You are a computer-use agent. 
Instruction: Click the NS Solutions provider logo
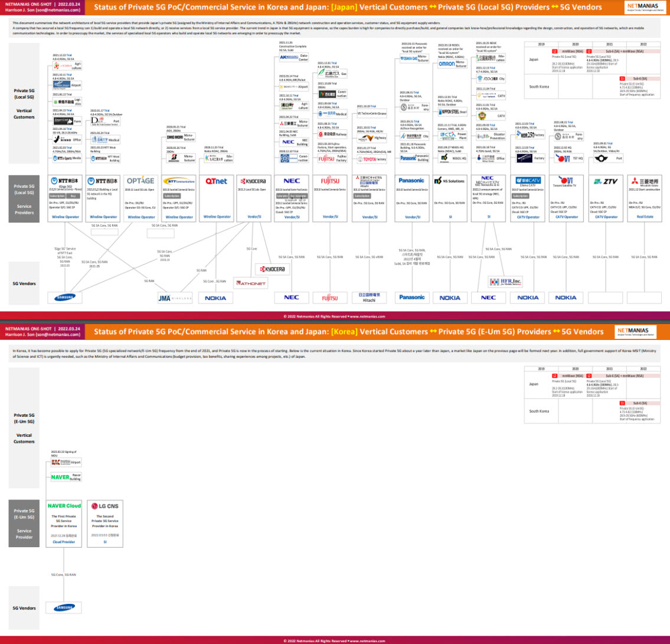[x=449, y=181]
